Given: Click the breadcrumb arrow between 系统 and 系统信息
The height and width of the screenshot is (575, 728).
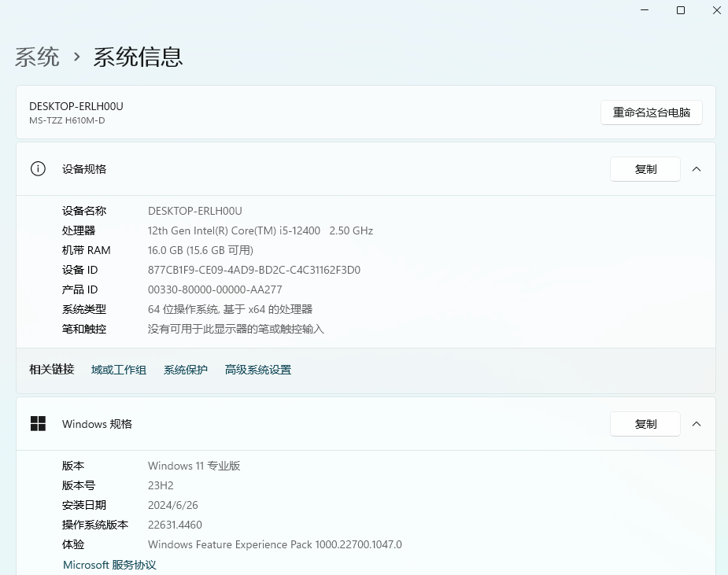Looking at the screenshot, I should click(x=76, y=57).
